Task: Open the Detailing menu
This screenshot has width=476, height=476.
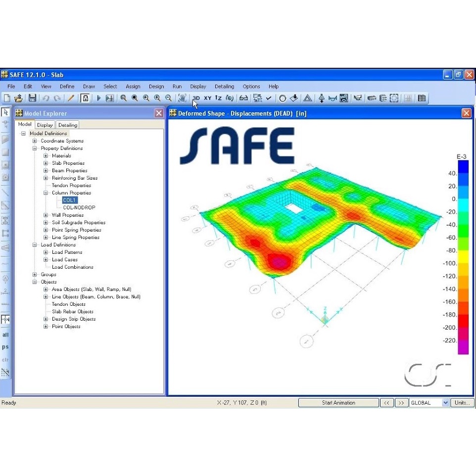Action: point(224,87)
